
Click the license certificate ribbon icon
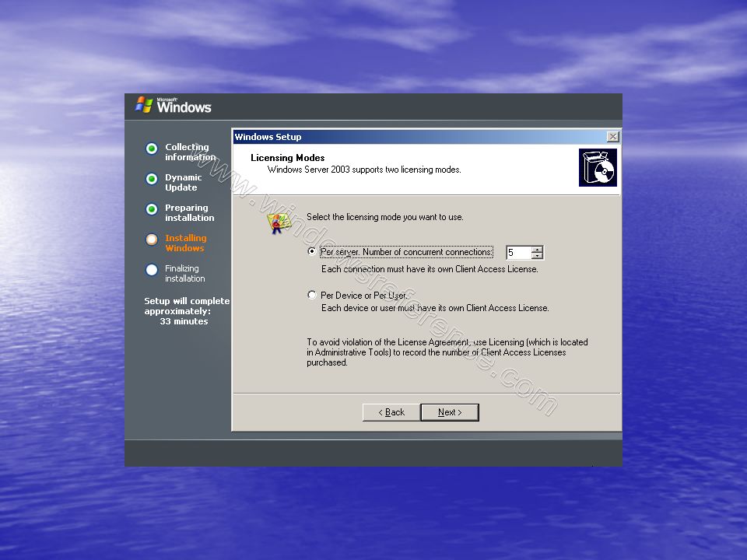[x=279, y=222]
